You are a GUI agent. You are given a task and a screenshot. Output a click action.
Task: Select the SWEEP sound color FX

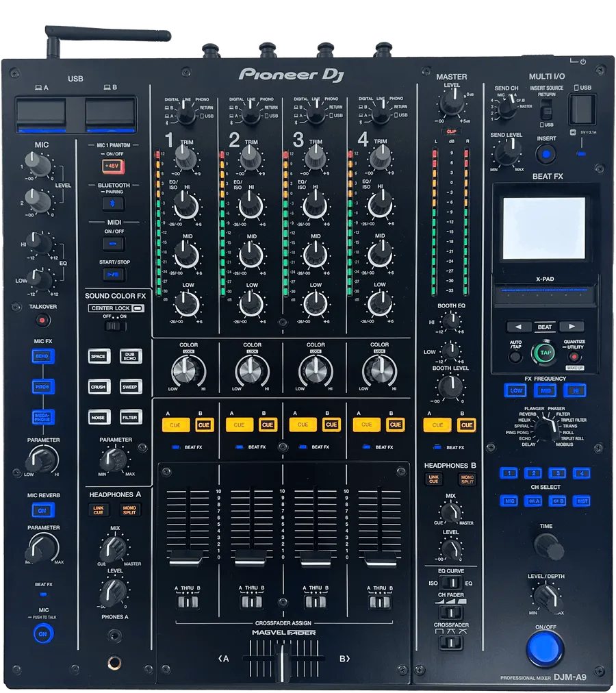130,387
